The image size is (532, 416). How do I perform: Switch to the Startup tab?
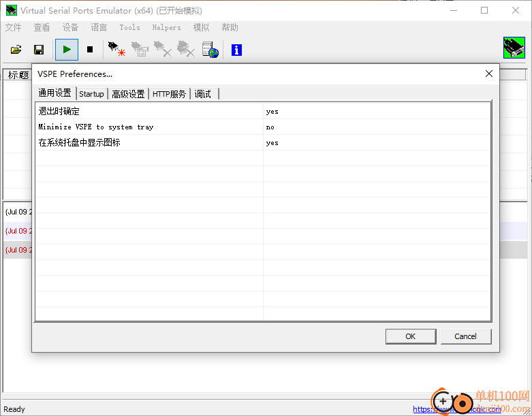tap(91, 94)
